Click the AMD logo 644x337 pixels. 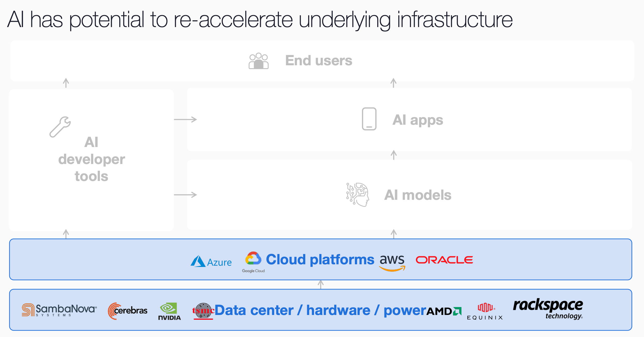(x=444, y=311)
